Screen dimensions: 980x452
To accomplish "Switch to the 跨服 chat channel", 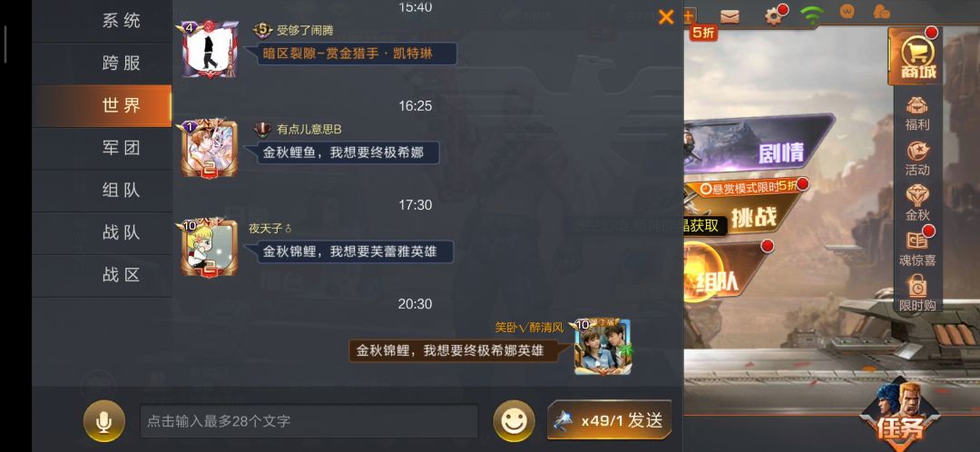I will tap(122, 64).
